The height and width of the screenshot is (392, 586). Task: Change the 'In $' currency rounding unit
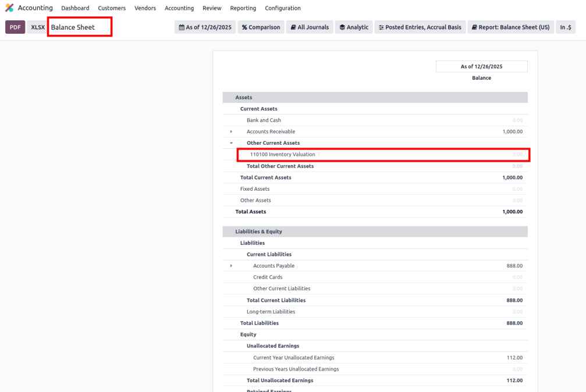pos(565,27)
